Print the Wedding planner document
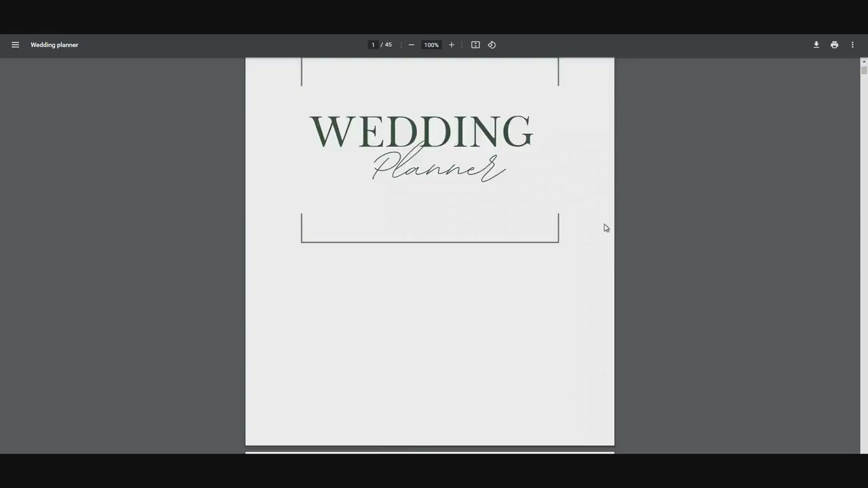 [x=834, y=45]
